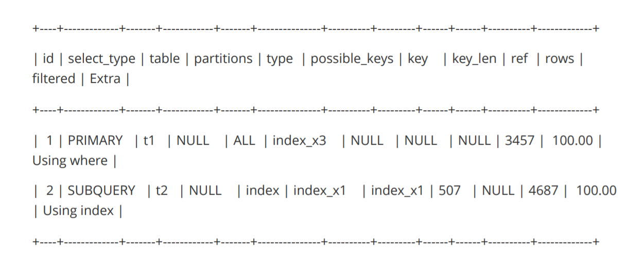The image size is (644, 273).
Task: Click the Using where text
Action: (70, 161)
